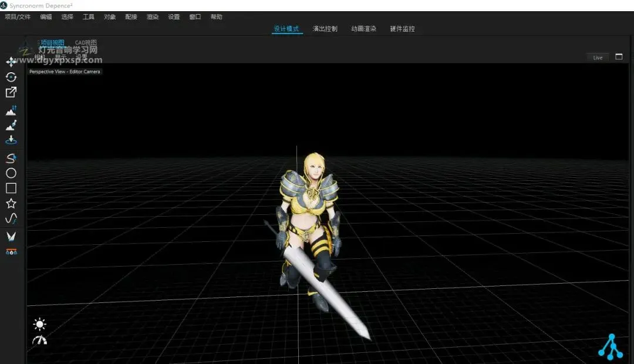
Task: Click the viewport maximize rectangle icon
Action: point(619,56)
